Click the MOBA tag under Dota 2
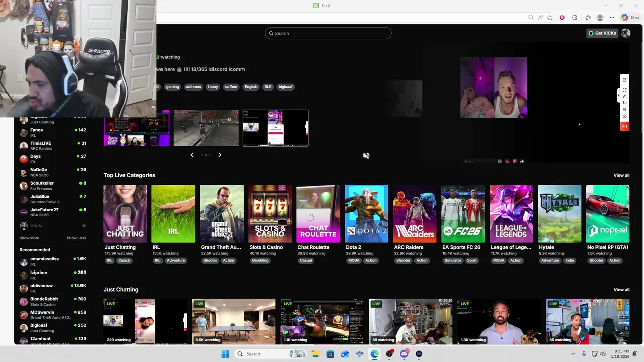Screen dimensions: 644x362 click(x=354, y=260)
